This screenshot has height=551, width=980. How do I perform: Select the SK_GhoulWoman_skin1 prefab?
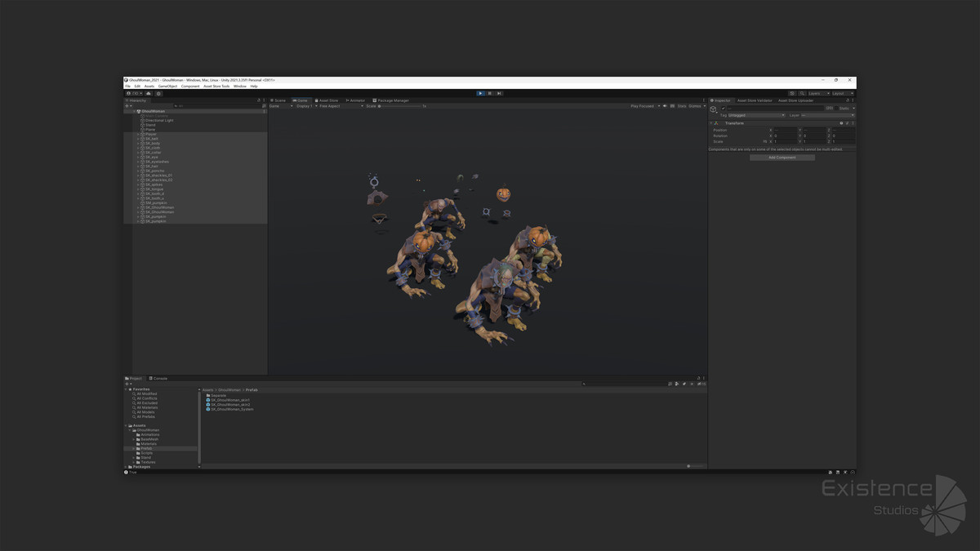coord(229,400)
